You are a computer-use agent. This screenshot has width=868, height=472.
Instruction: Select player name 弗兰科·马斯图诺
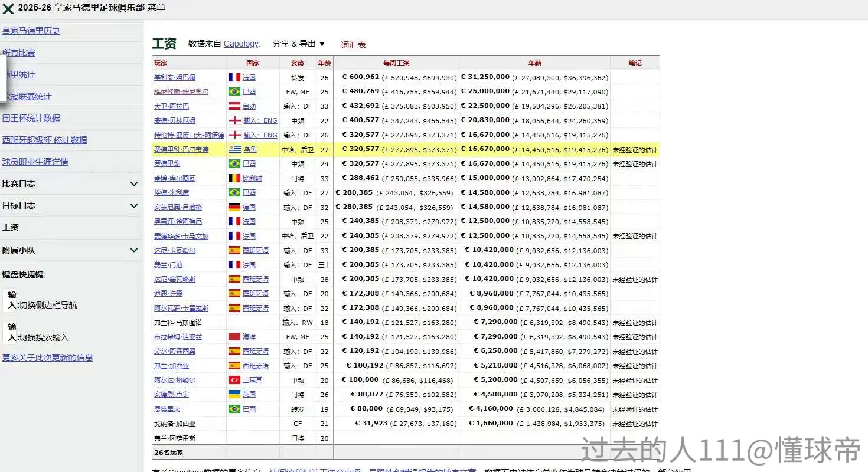point(178,323)
